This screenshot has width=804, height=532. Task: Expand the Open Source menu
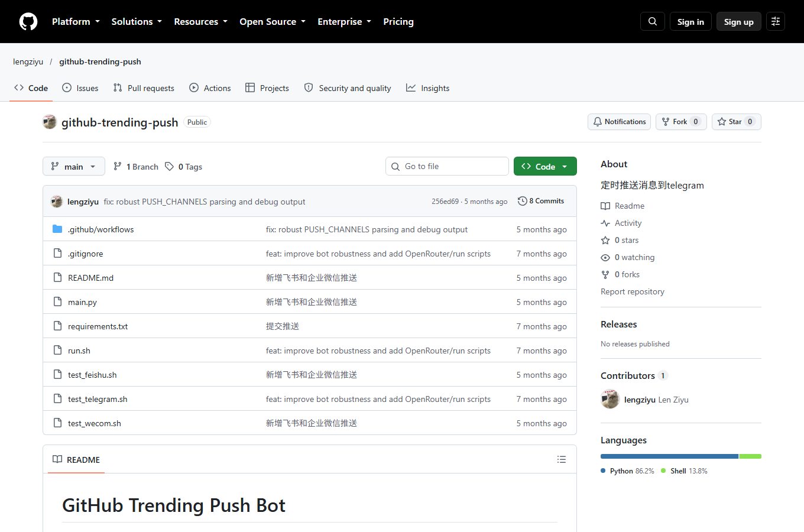(273, 21)
